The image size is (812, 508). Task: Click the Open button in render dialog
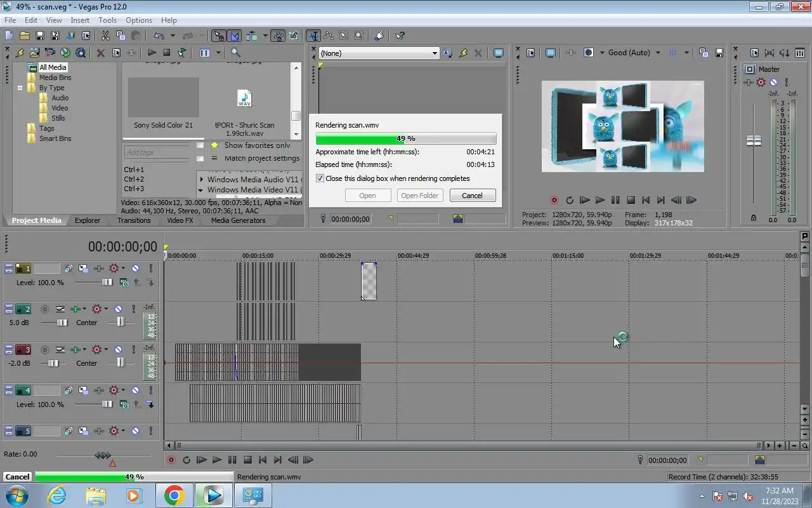click(368, 196)
